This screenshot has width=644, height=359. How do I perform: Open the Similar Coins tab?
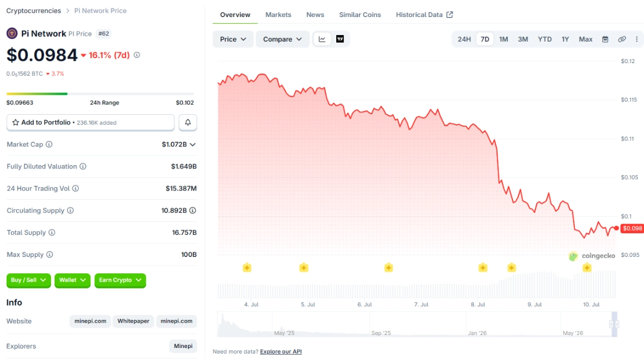pyautogui.click(x=360, y=15)
